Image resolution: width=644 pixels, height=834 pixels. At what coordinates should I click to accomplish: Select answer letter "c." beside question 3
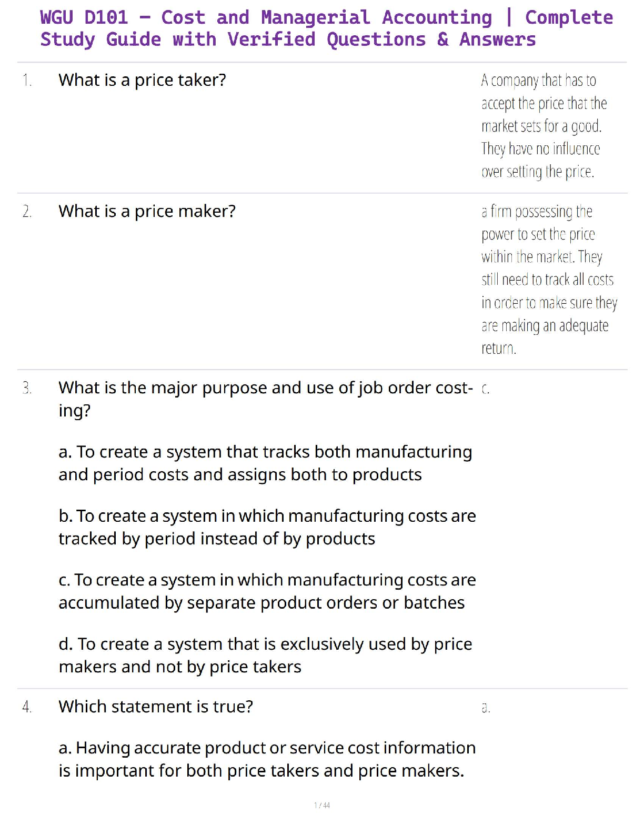click(x=486, y=389)
